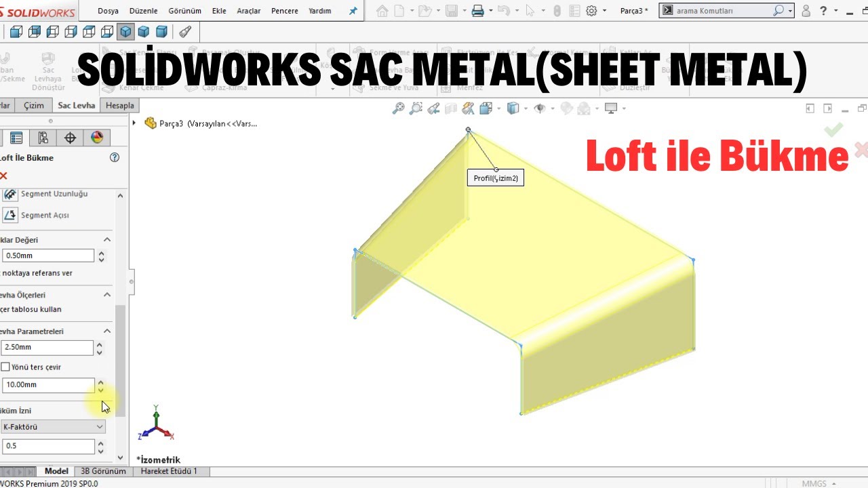Open the Display Style dropdown arrow
Viewport: 868px width, 488px height.
click(x=527, y=108)
